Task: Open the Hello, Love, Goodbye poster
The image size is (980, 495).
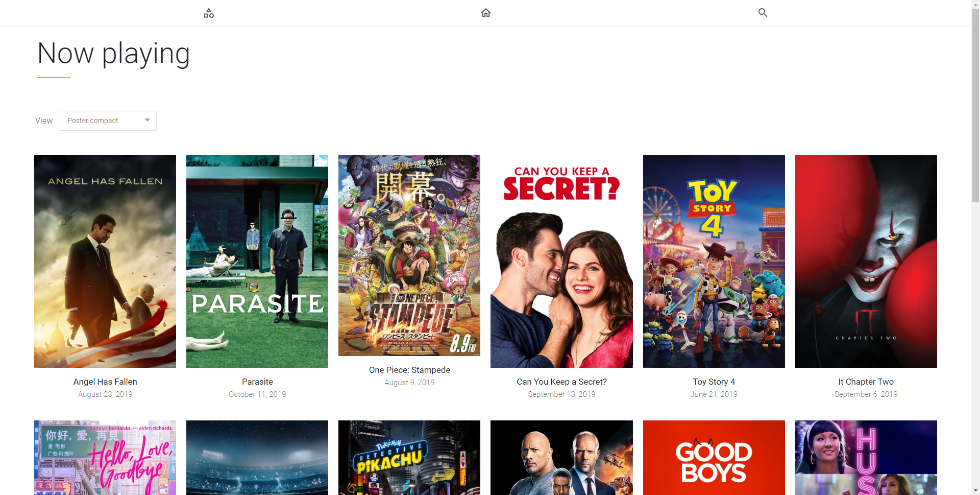Action: [105, 458]
